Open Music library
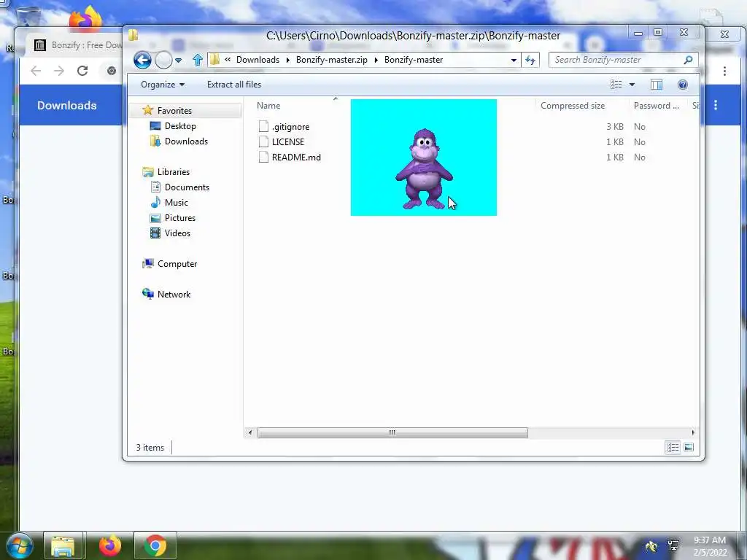The image size is (747, 560). pyautogui.click(x=177, y=203)
